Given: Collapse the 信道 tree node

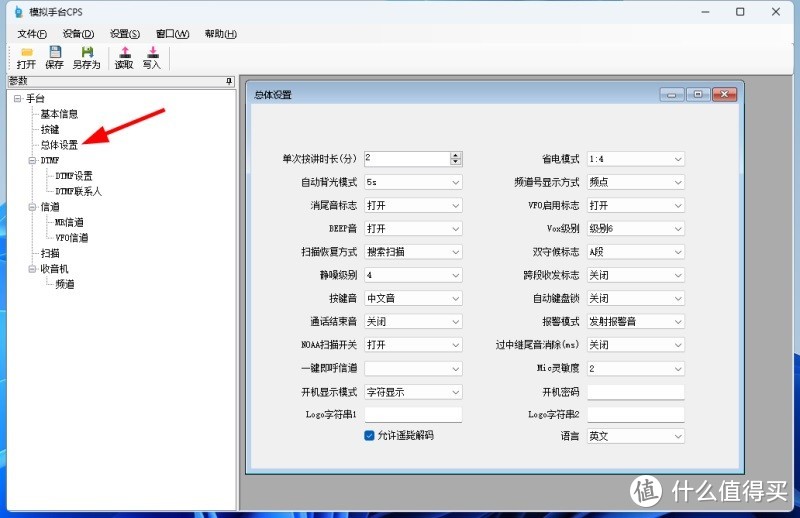Looking at the screenshot, I should (x=32, y=207).
